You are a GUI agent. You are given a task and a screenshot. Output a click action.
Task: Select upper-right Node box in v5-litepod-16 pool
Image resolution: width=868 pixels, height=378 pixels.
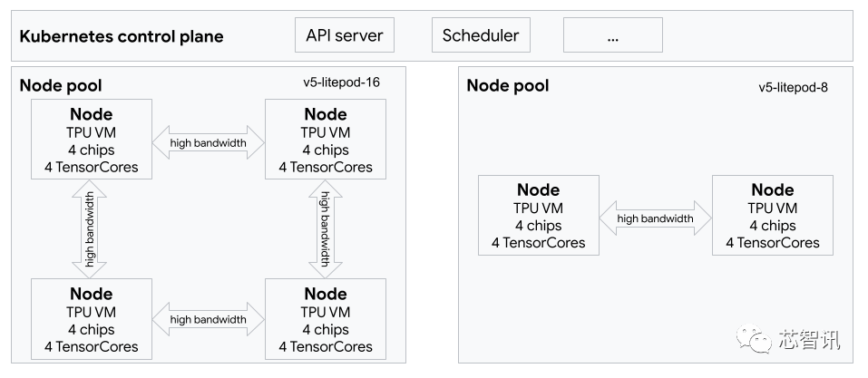pos(326,139)
